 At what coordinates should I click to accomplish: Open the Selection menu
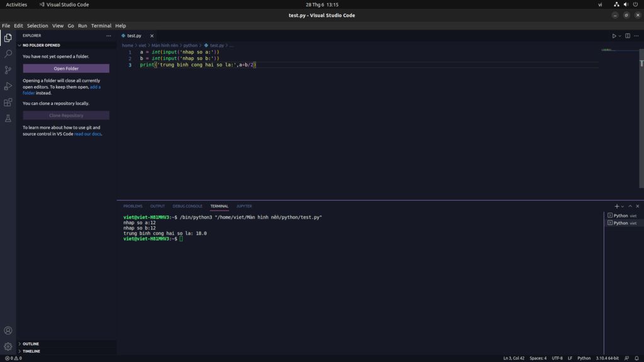click(x=37, y=25)
